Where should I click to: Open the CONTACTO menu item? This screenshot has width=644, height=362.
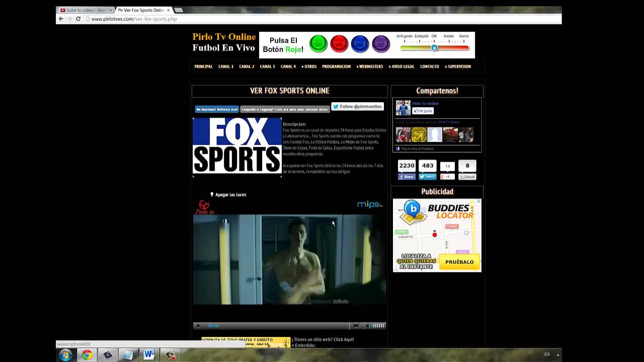pos(430,66)
